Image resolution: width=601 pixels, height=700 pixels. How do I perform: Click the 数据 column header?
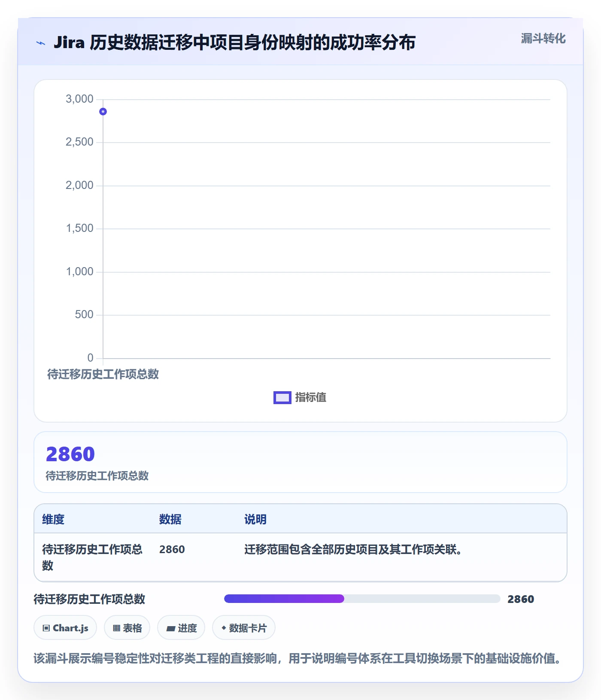[x=170, y=519]
